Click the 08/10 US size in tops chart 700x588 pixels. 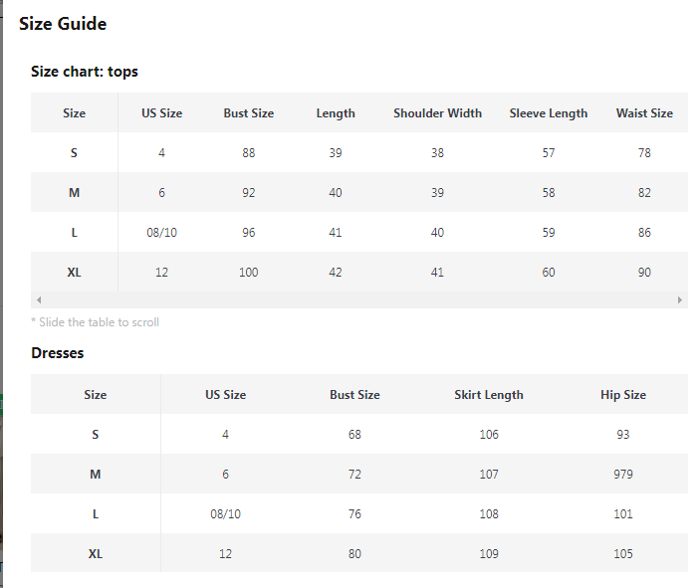coord(161,233)
